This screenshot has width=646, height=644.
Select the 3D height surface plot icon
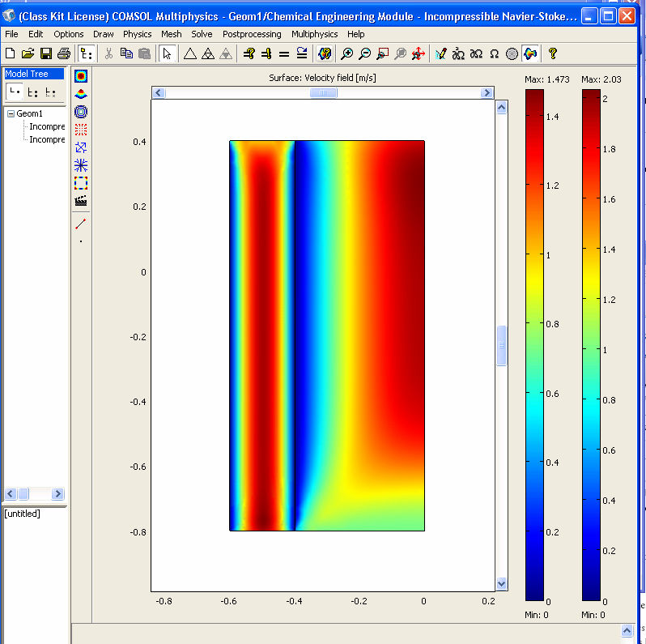[x=81, y=95]
